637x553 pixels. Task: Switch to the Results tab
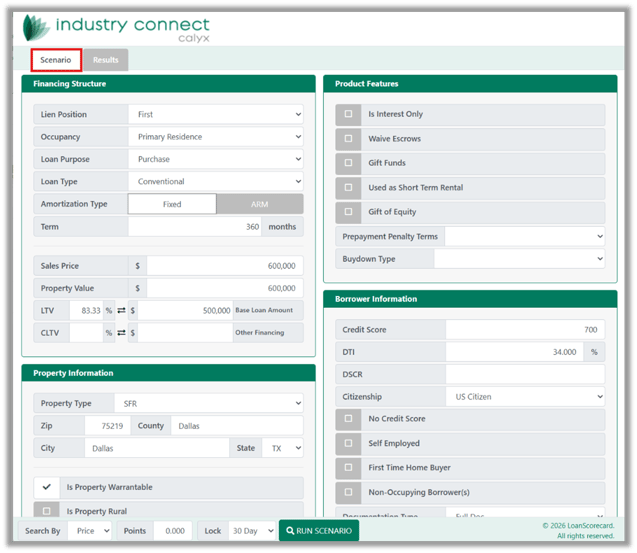pos(105,60)
